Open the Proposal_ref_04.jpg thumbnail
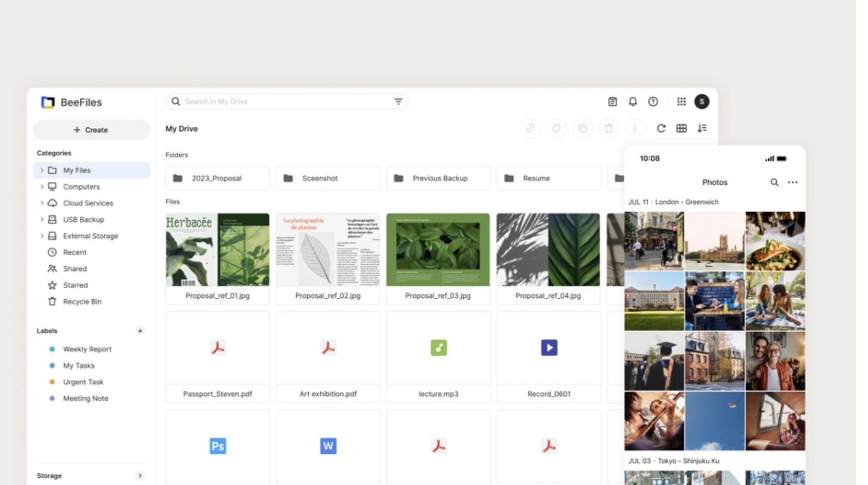868x485 pixels. click(548, 250)
